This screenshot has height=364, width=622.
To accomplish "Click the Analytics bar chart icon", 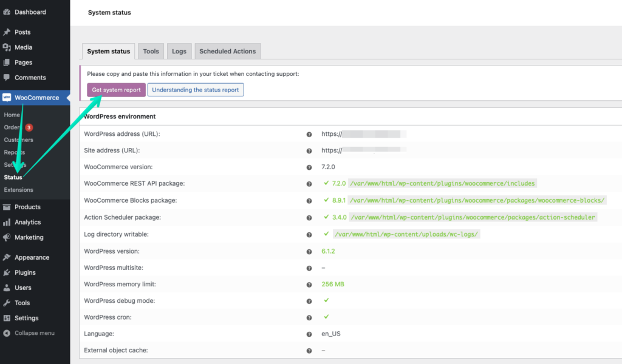I will click(7, 222).
